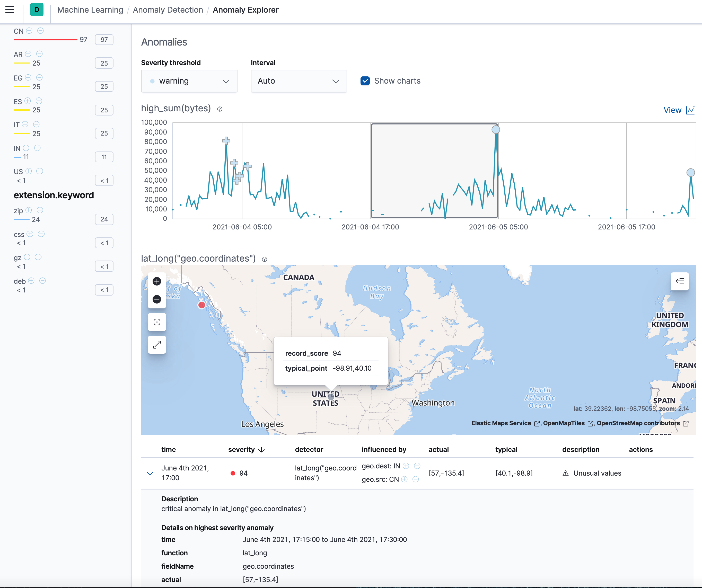Screen dimensions: 702x588
Task: Open the Elastic Maps Service link
Action: pyautogui.click(x=505, y=423)
